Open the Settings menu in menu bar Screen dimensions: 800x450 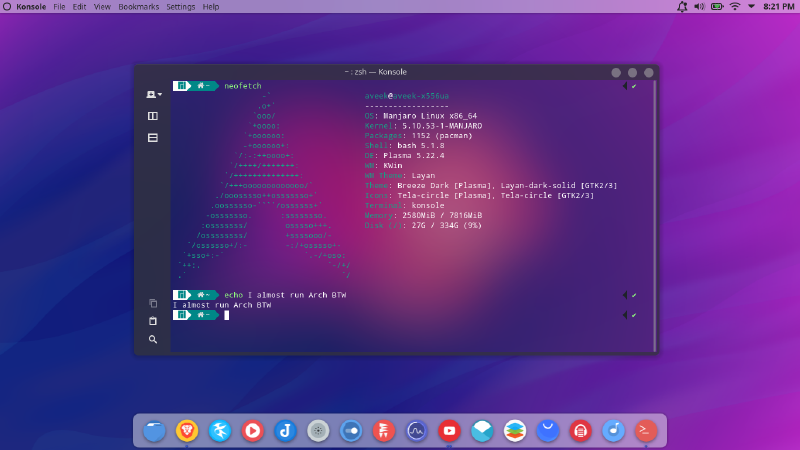pyautogui.click(x=180, y=7)
